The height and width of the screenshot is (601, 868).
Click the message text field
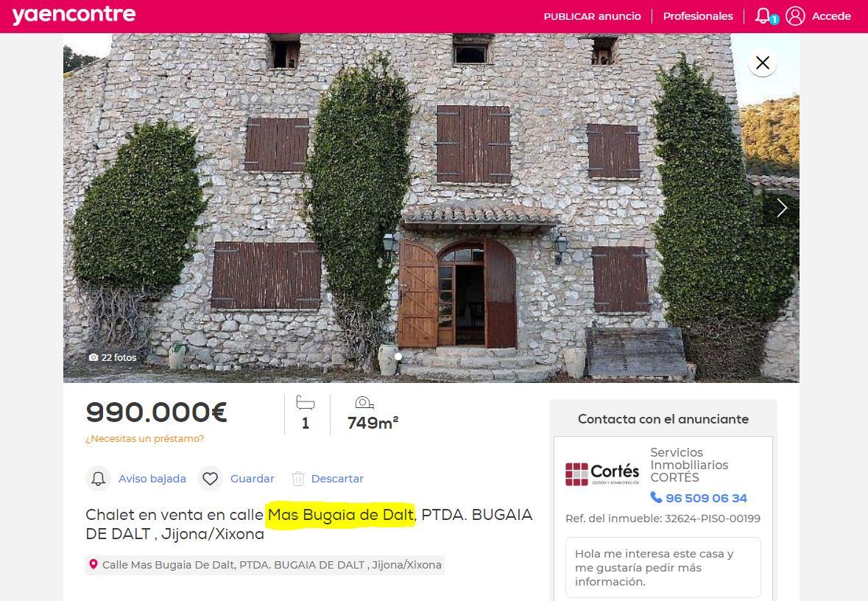point(663,568)
